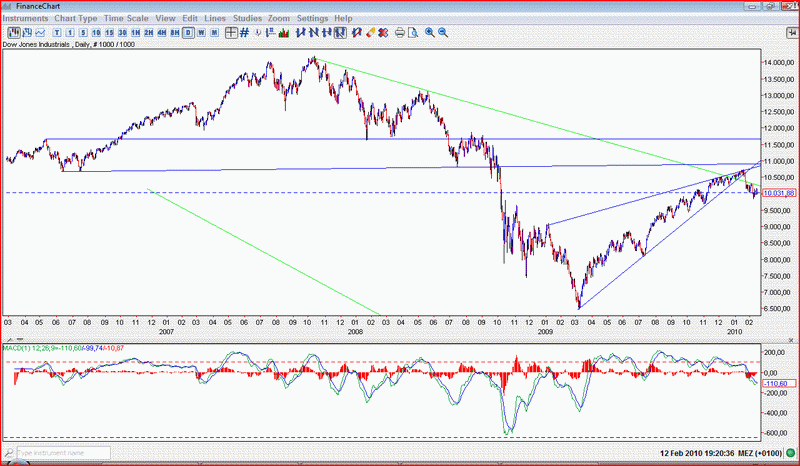Click the 'Dow Jones Industrials, Daily' chart title
The height and width of the screenshot is (466, 800).
(x=69, y=44)
